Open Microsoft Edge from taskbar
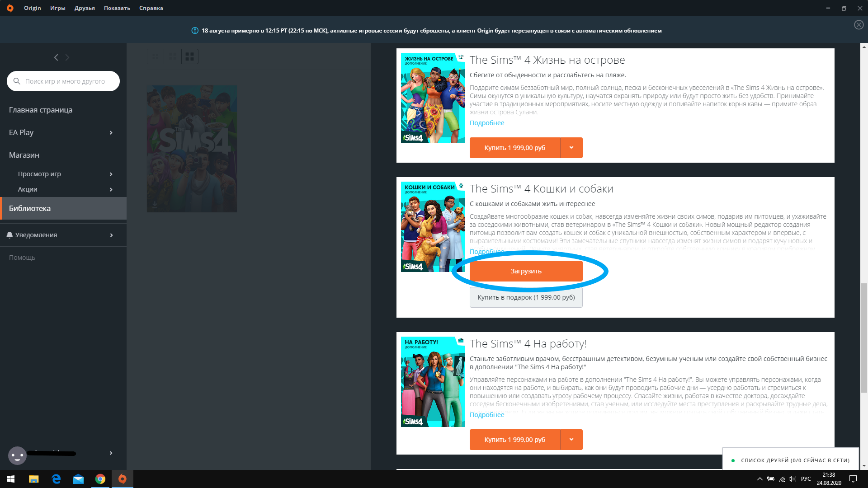The height and width of the screenshot is (488, 868). coord(56,479)
